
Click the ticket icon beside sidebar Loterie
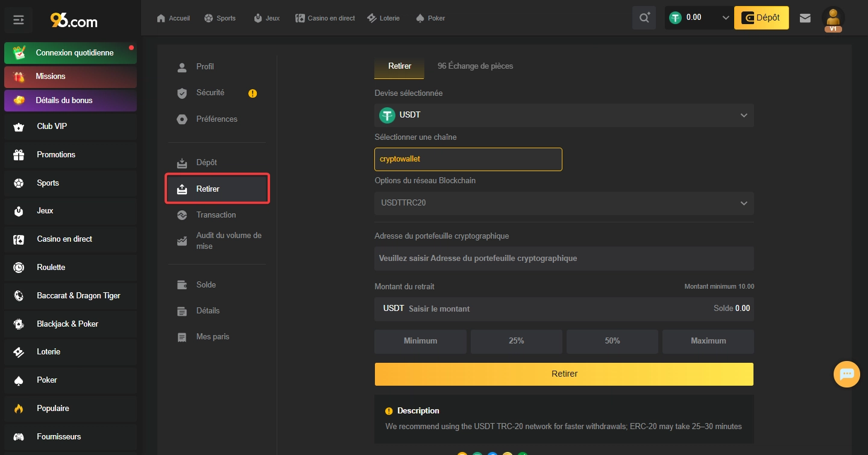click(19, 352)
